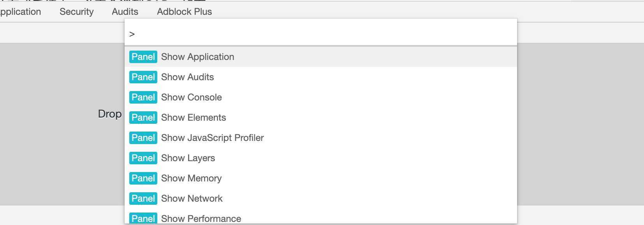The height and width of the screenshot is (225, 644).
Task: Choose Show Audits from command list
Action: tap(187, 77)
